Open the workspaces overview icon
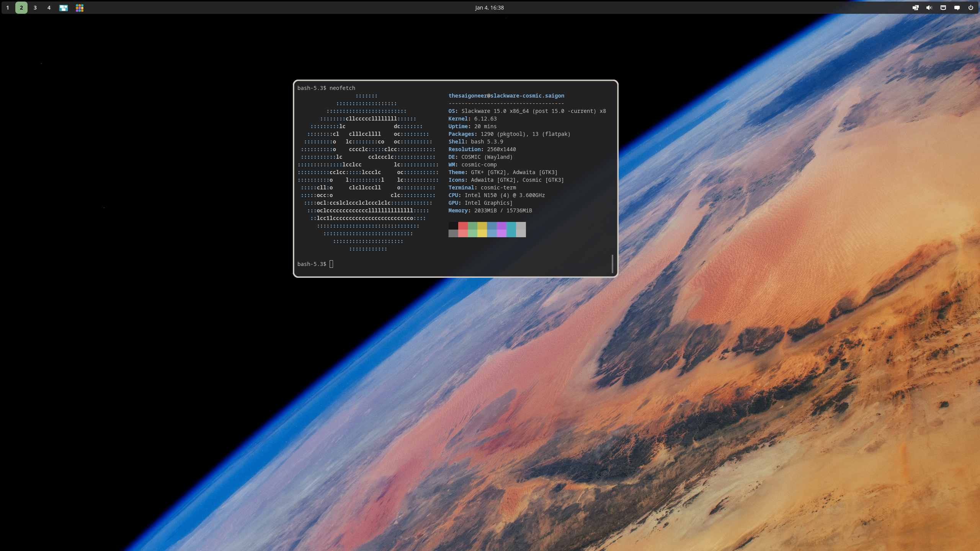The image size is (980, 551). (64, 8)
